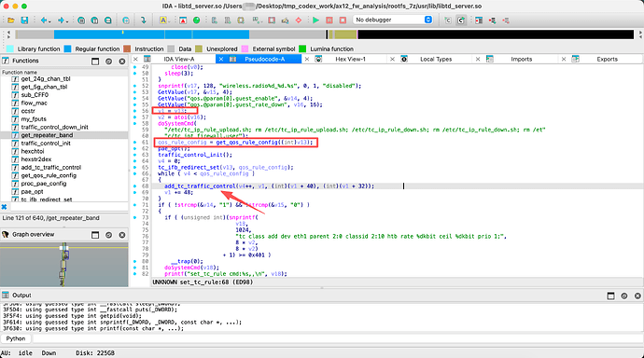The width and height of the screenshot is (644, 358).
Task: Float the Graph overview panel
Action: point(95,235)
